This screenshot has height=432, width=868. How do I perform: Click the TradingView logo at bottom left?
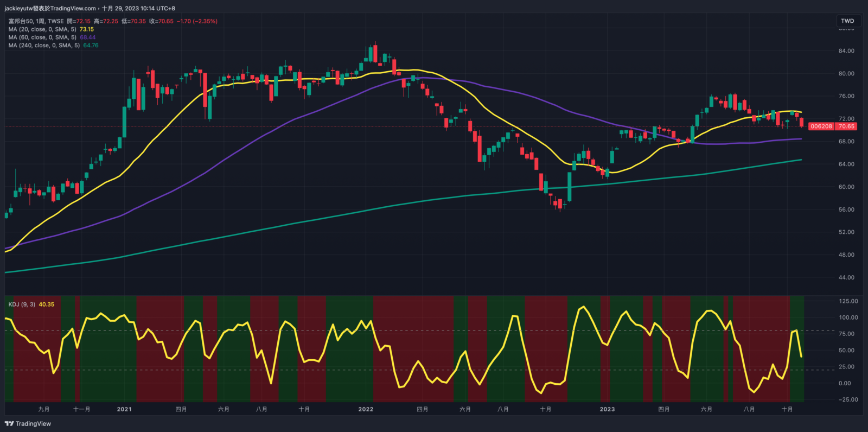28,424
